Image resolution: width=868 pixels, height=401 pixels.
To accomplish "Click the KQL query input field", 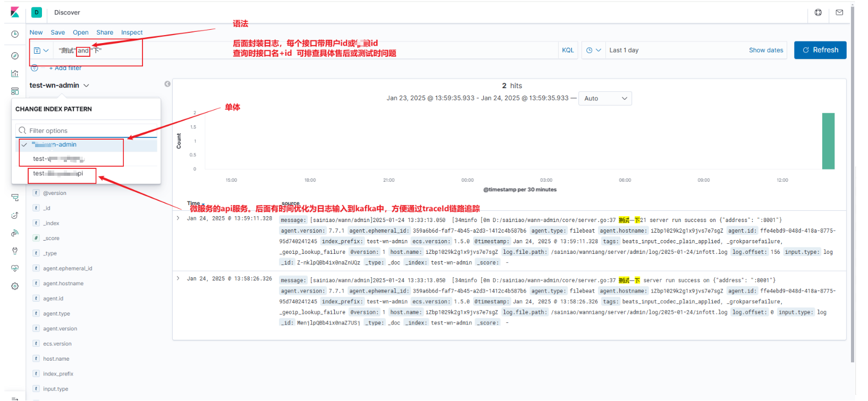I will 306,50.
